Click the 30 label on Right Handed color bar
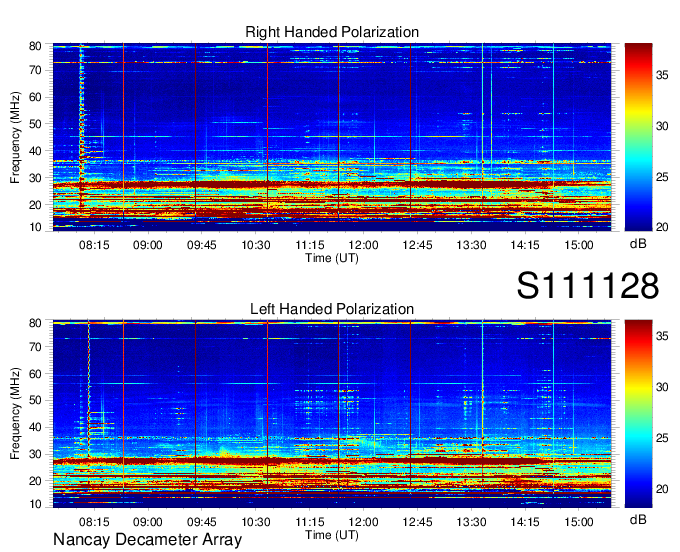The image size is (680, 552). click(x=662, y=126)
